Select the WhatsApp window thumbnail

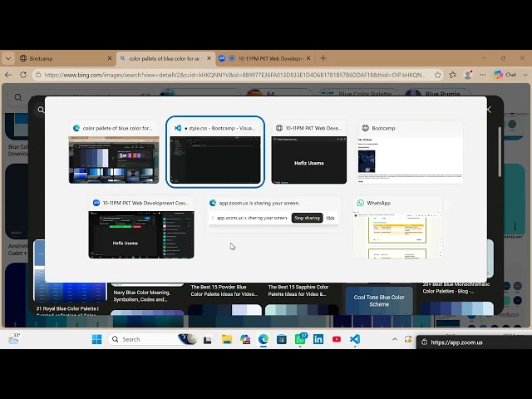(398, 228)
